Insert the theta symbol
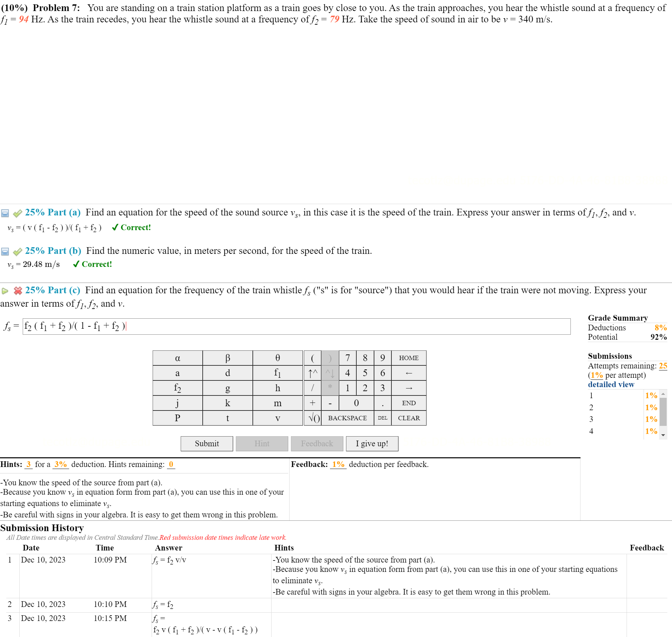Screen dimensions: 672x637 pyautogui.click(x=278, y=358)
